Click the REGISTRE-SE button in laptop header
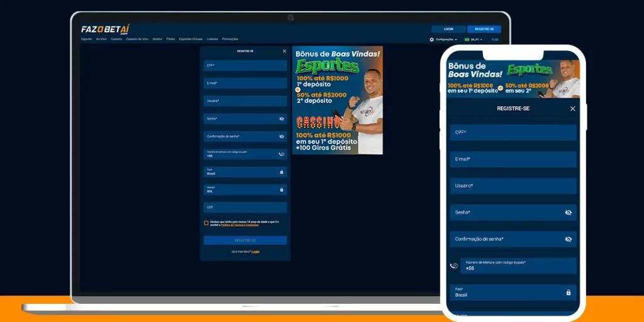 click(484, 29)
